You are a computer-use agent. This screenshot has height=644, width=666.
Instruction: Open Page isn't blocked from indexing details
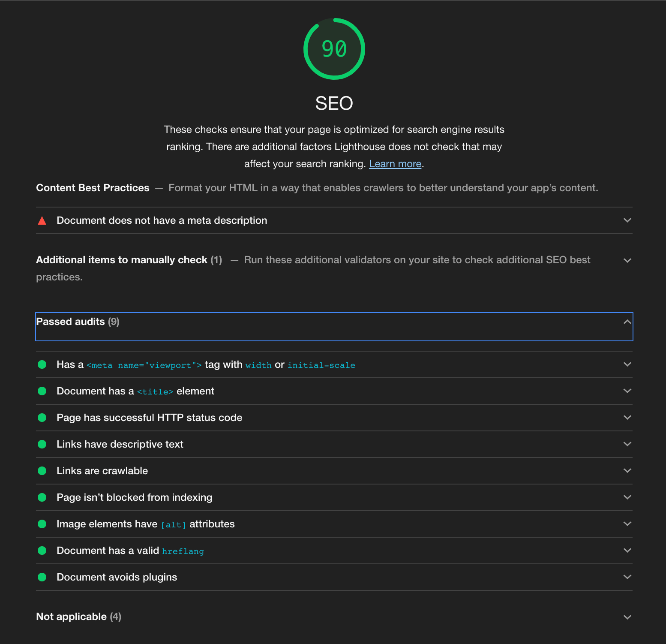tap(135, 497)
